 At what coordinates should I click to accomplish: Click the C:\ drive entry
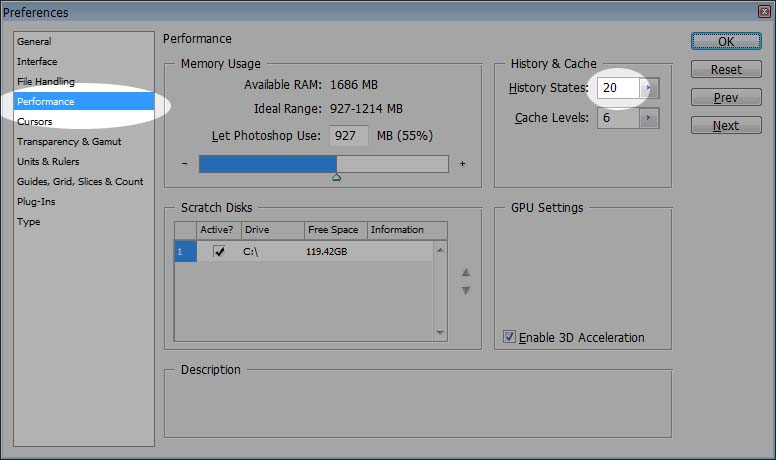pos(250,252)
